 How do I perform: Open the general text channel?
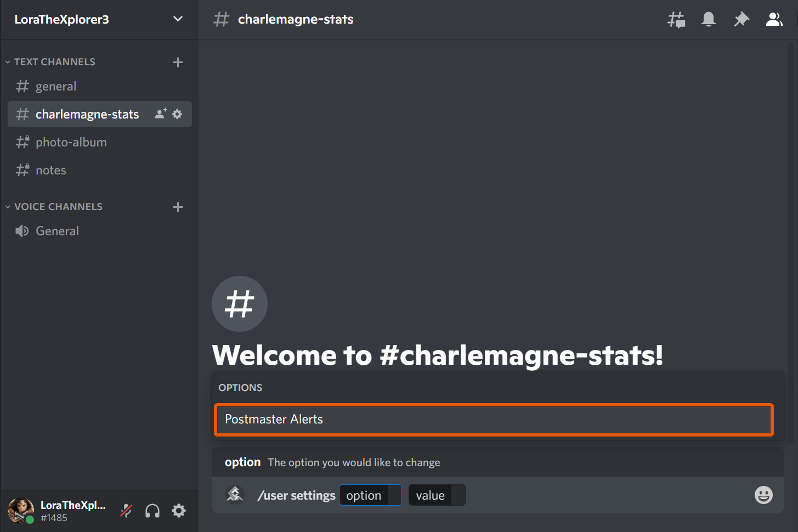click(x=100, y=86)
